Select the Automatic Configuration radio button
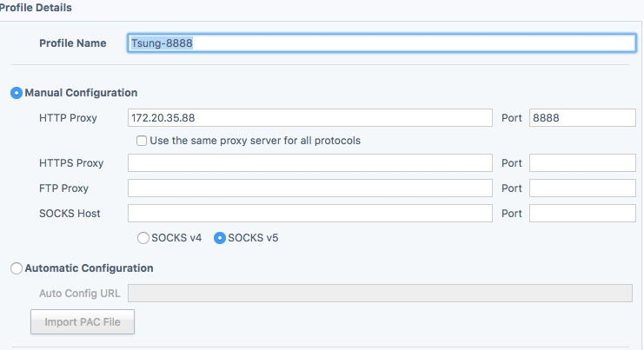This screenshot has height=350, width=644. pyautogui.click(x=17, y=269)
